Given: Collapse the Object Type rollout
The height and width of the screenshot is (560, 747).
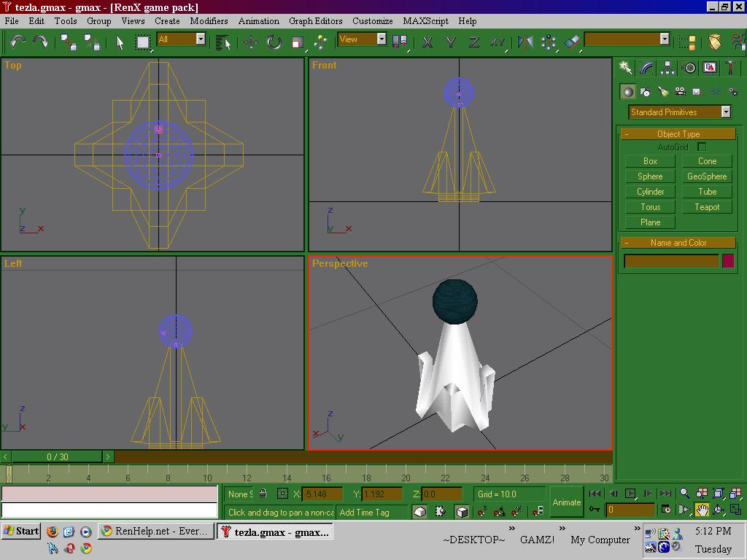Looking at the screenshot, I should pyautogui.click(x=678, y=134).
